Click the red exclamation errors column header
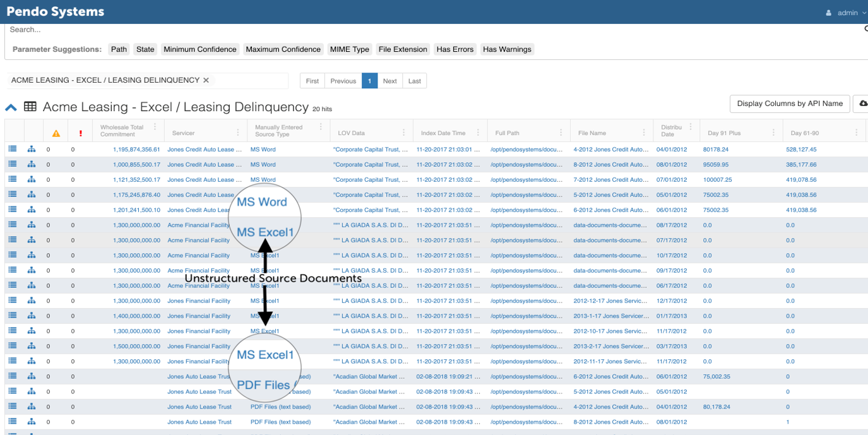This screenshot has width=868, height=435. pos(81,133)
